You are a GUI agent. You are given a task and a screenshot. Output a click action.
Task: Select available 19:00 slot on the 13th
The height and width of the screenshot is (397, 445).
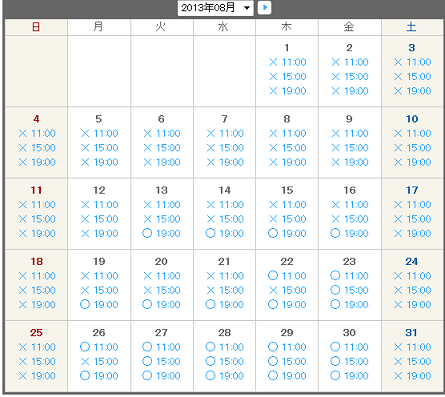click(161, 233)
